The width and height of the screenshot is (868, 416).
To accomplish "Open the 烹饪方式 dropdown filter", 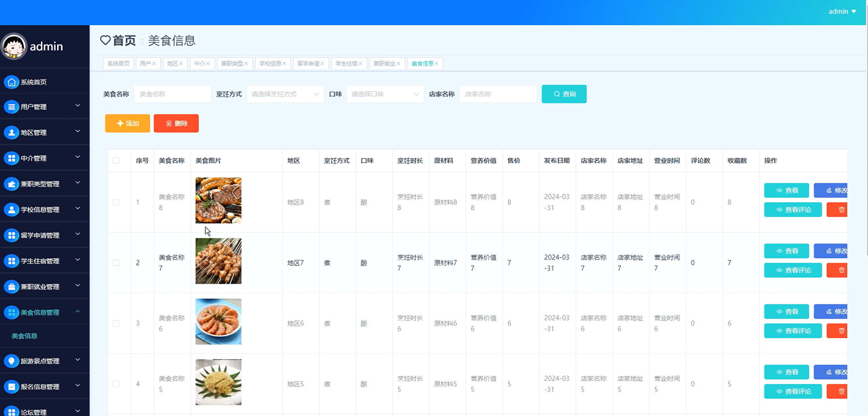I will point(285,94).
